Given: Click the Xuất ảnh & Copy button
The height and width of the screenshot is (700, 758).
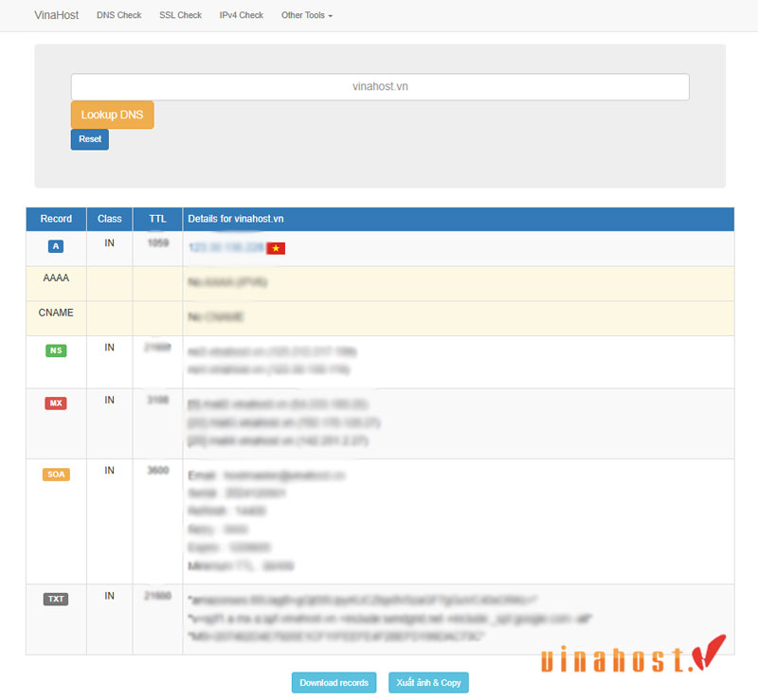Looking at the screenshot, I should pos(428,683).
